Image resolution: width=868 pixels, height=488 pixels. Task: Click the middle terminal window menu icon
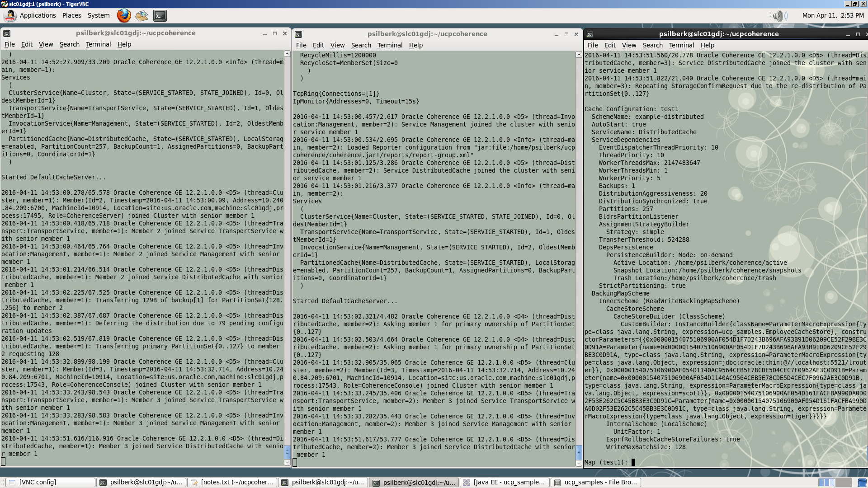coord(298,34)
